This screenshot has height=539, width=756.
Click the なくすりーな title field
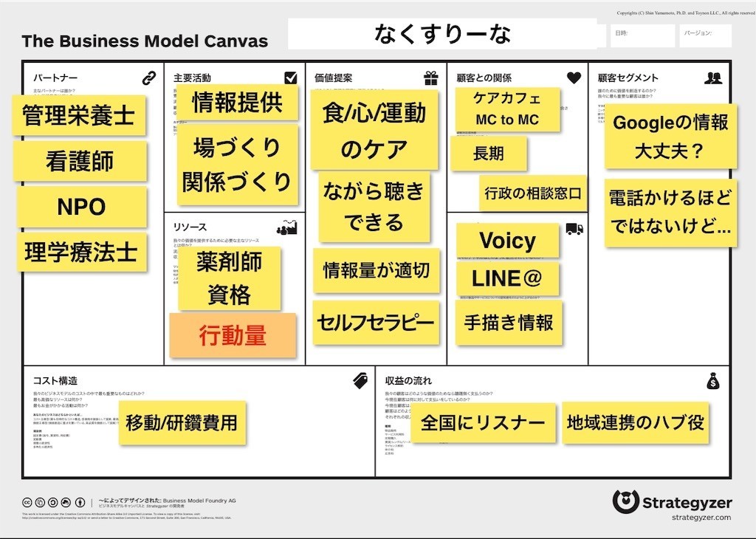tap(442, 34)
